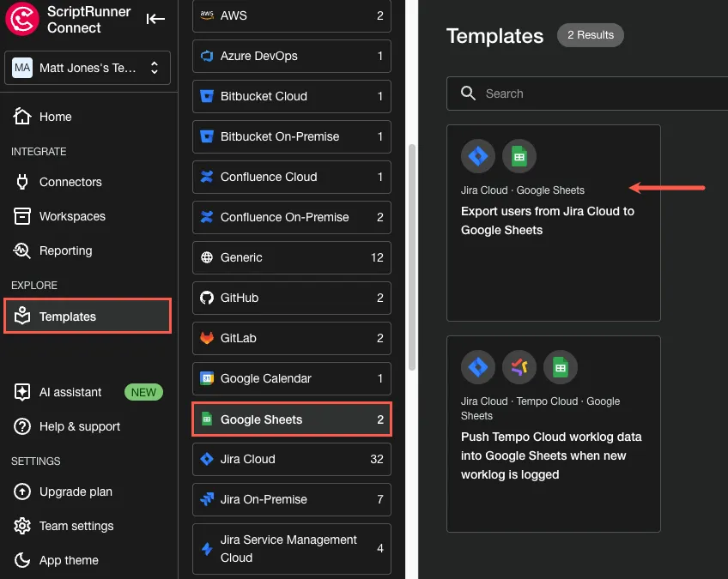The image size is (728, 579).
Task: Deselect the Google Sheets filter
Action: 292,419
